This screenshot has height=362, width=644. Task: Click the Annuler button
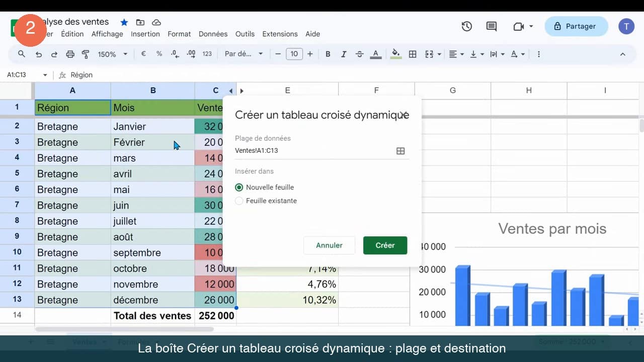pyautogui.click(x=329, y=245)
